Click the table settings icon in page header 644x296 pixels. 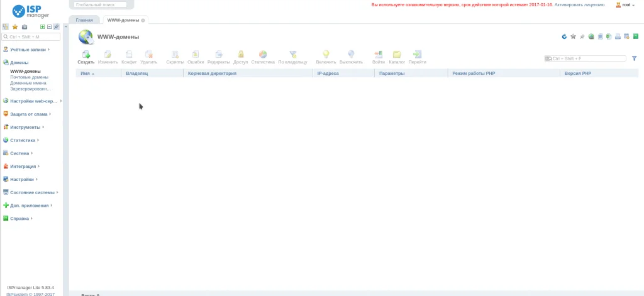point(627,36)
